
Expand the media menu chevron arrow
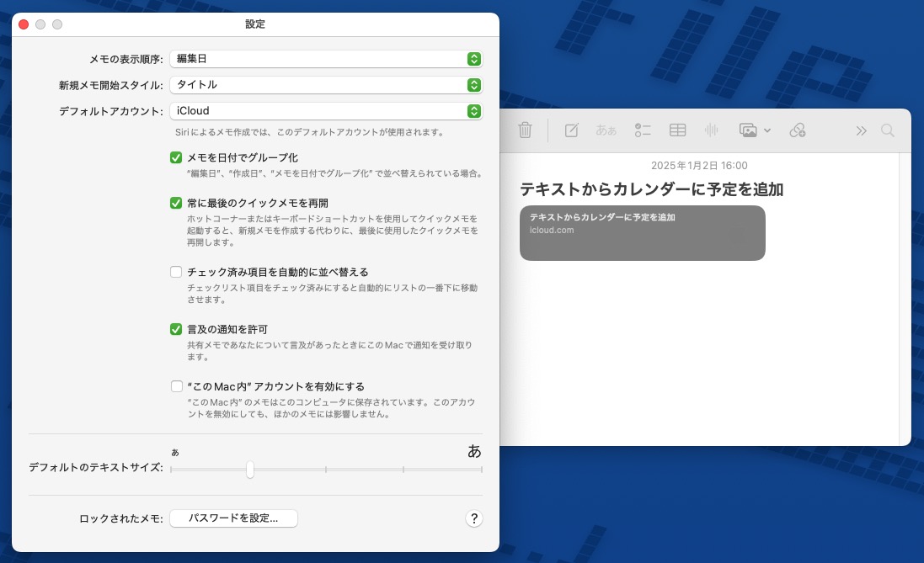767,130
